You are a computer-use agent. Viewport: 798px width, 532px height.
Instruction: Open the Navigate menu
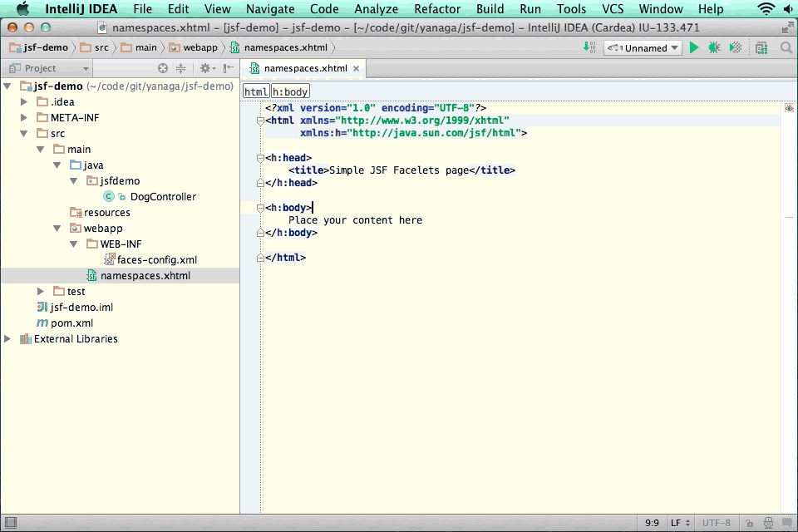tap(270, 8)
